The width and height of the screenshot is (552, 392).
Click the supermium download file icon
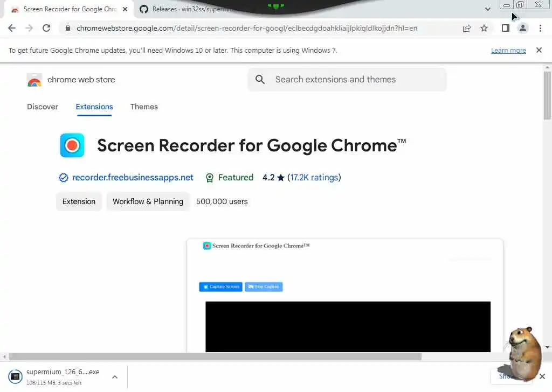point(15,376)
